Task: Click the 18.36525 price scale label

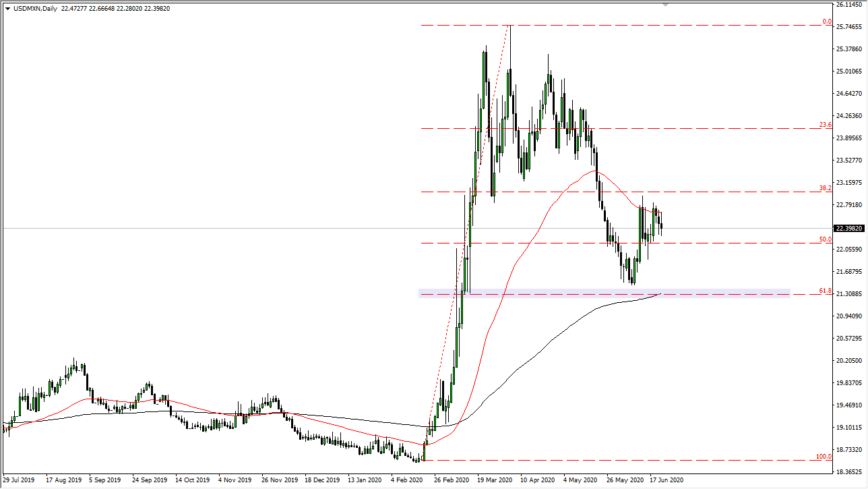Action: click(x=849, y=472)
